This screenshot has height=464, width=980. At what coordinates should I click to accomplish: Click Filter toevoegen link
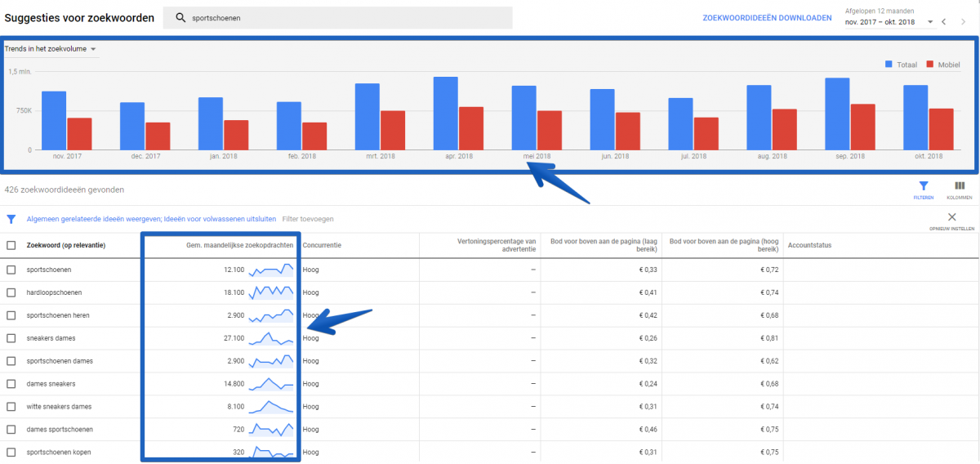click(x=308, y=219)
